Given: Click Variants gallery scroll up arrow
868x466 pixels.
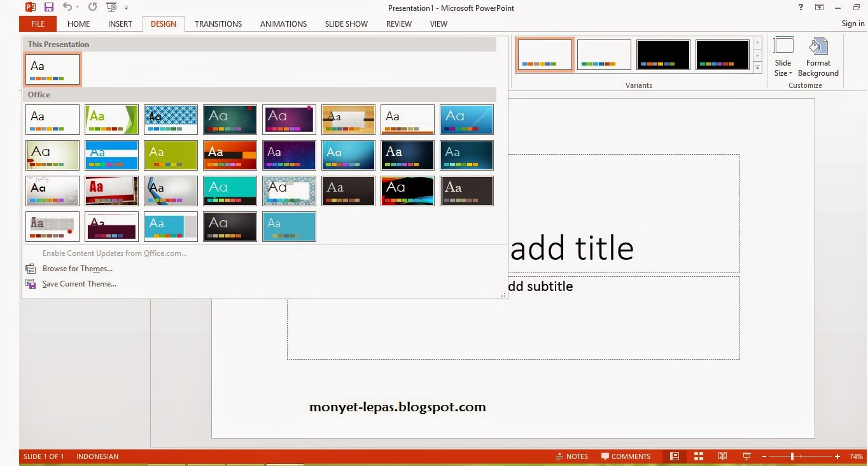Looking at the screenshot, I should point(757,43).
